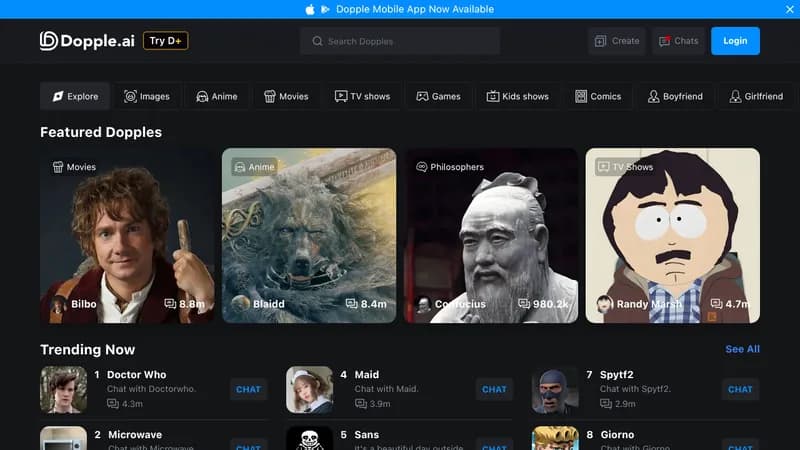
Task: Open Giorno avatar thumbnail
Action: 555,438
